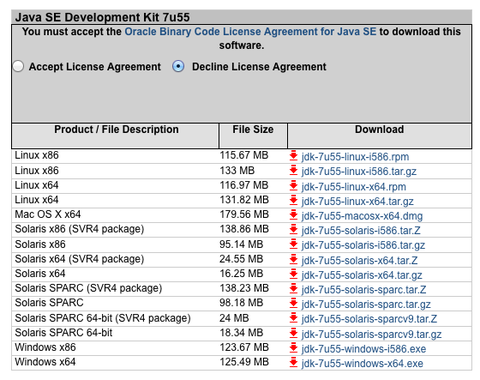
Task: Download jdk-7u55-linux-x64.tar.gz file link
Action: [358, 201]
